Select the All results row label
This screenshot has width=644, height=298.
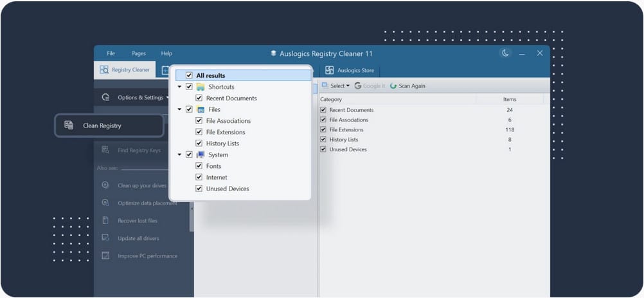(x=211, y=76)
